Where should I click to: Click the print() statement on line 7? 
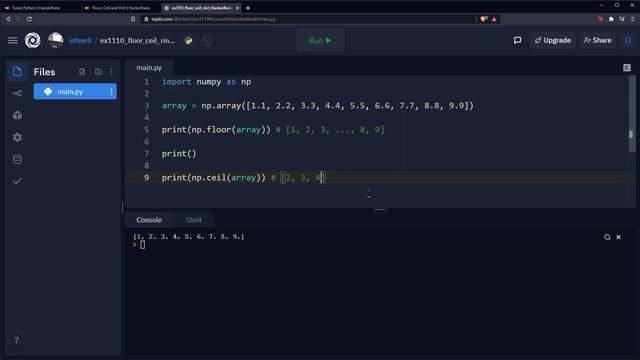point(179,154)
